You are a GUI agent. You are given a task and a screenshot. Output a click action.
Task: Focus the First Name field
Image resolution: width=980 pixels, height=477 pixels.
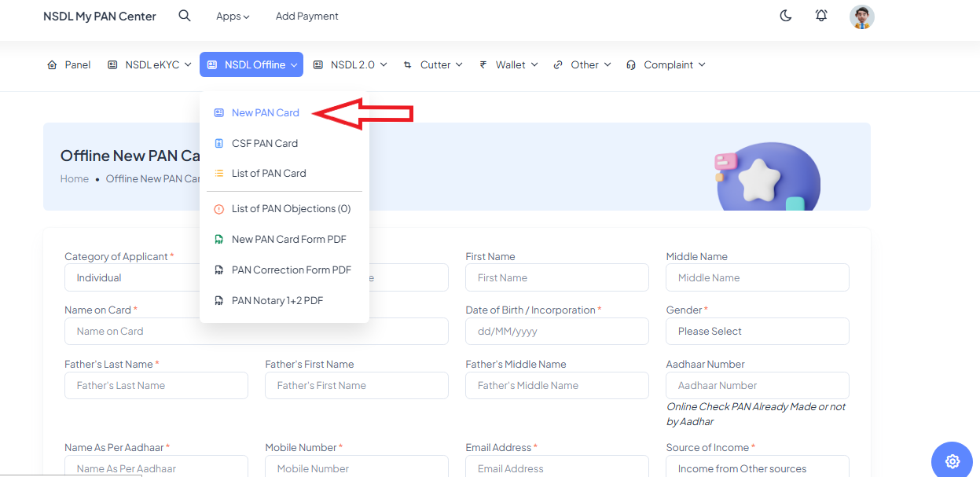point(557,277)
